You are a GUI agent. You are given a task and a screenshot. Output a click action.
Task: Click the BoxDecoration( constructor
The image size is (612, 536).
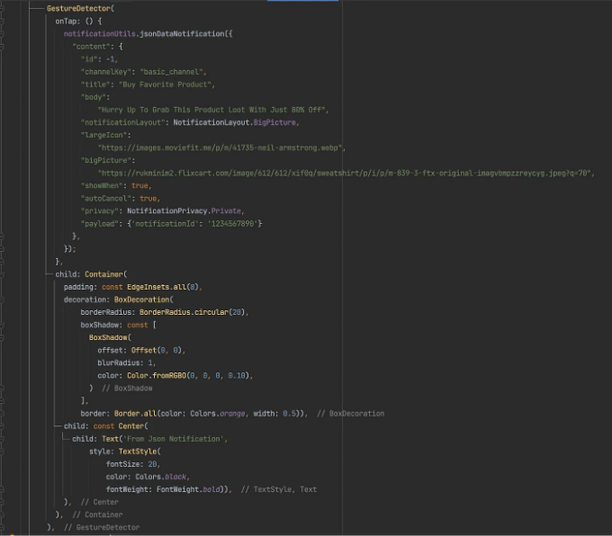144,300
